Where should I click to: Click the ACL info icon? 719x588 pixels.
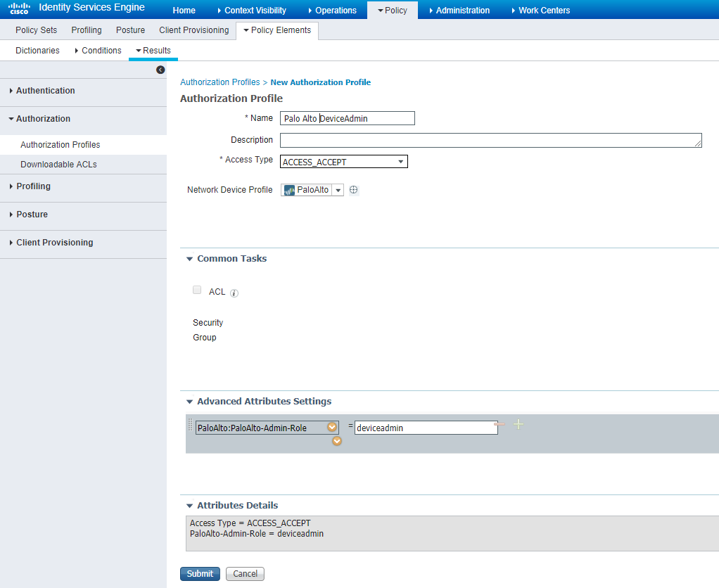point(234,293)
